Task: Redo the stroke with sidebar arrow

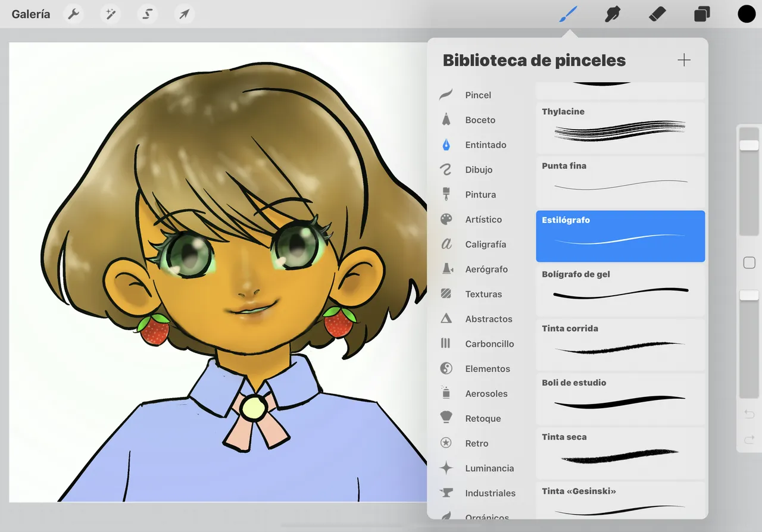Action: tap(749, 440)
